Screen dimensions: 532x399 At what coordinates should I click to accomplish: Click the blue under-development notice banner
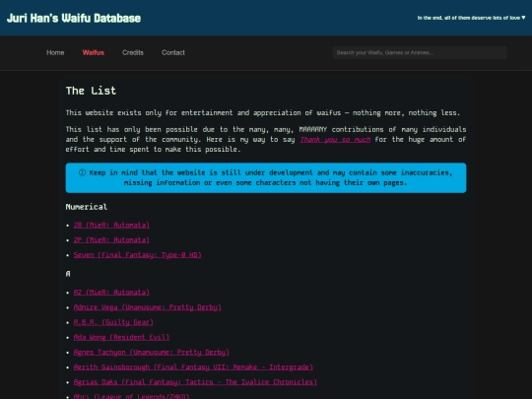coord(266,177)
